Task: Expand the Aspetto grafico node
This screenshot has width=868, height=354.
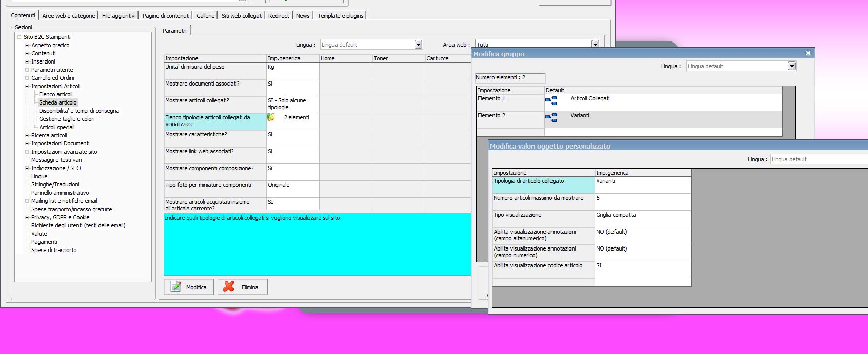Action: 27,45
